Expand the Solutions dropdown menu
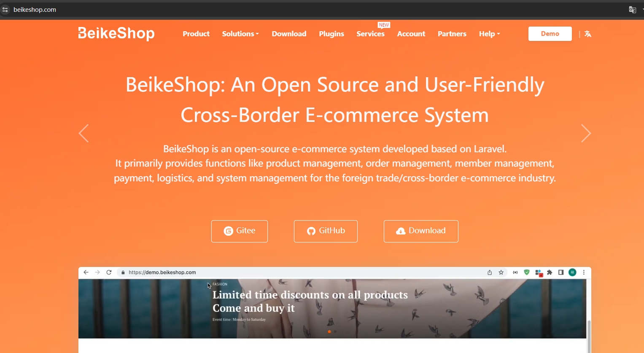 [x=240, y=34]
